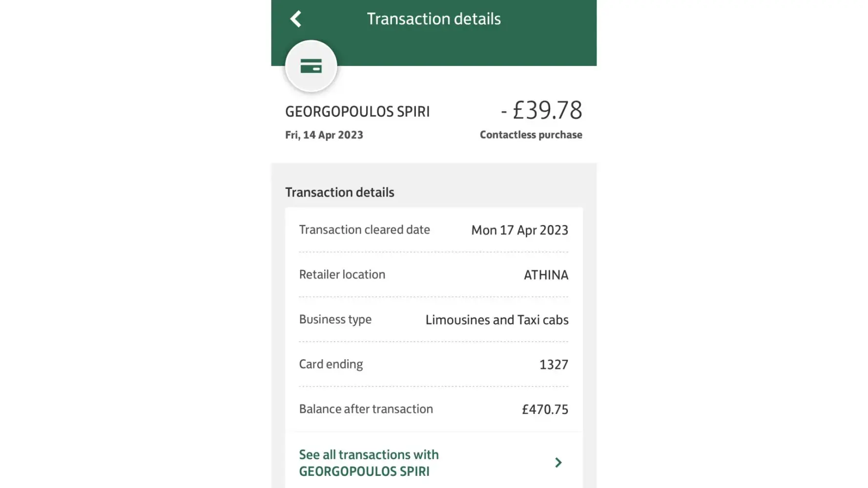This screenshot has height=488, width=868.
Task: Select the merchant name above the date
Action: pyautogui.click(x=357, y=112)
